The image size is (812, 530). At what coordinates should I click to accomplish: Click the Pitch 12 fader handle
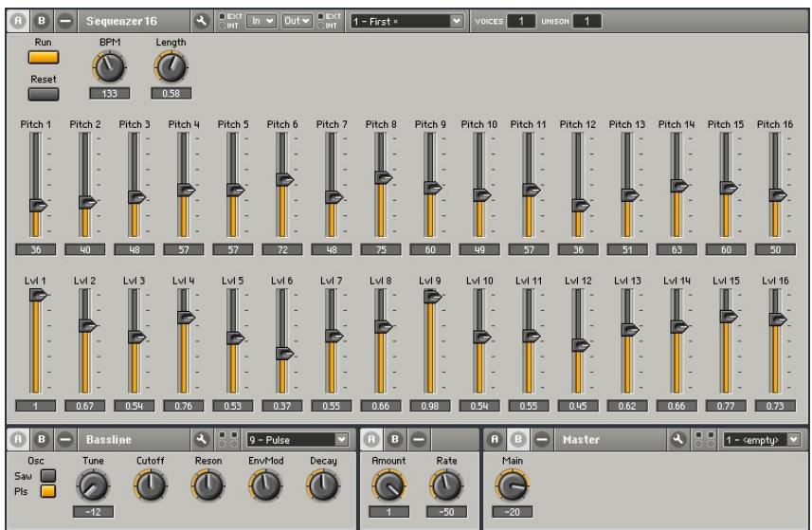click(580, 205)
